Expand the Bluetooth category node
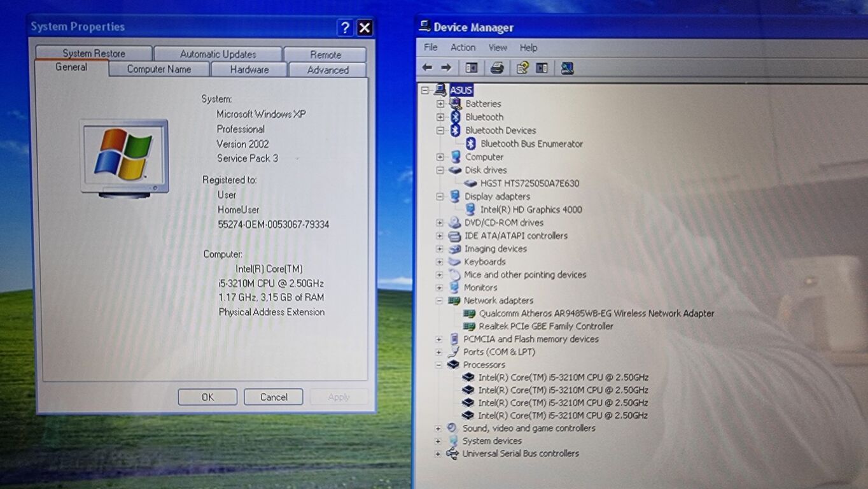The image size is (868, 489). [440, 117]
